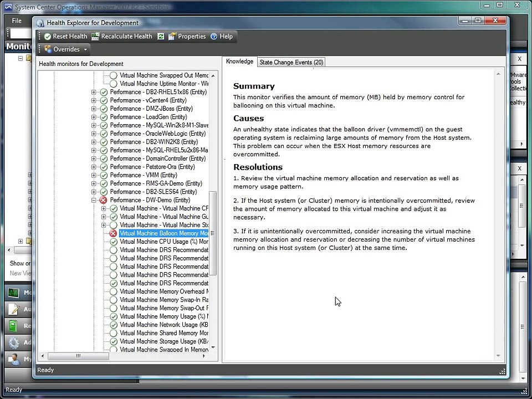
Task: Collapse Performance - DW-Demo (Entity) node
Action: (94, 200)
